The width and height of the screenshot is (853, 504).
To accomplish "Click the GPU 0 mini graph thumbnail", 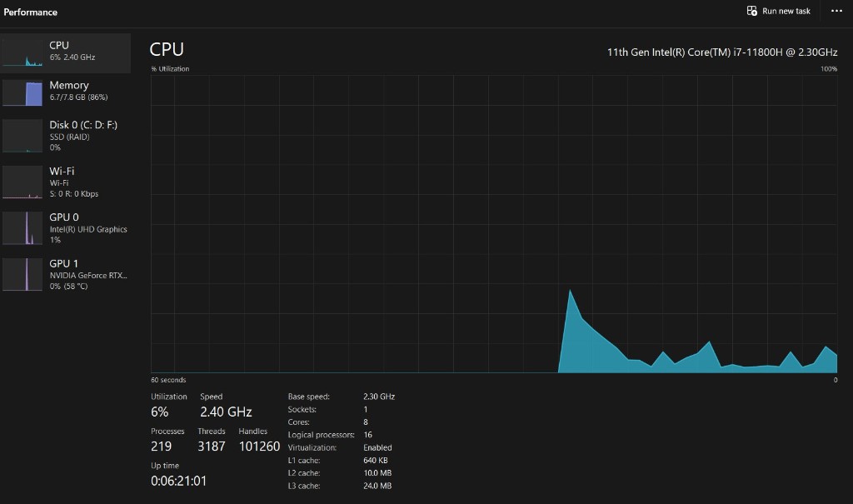I will pyautogui.click(x=22, y=228).
